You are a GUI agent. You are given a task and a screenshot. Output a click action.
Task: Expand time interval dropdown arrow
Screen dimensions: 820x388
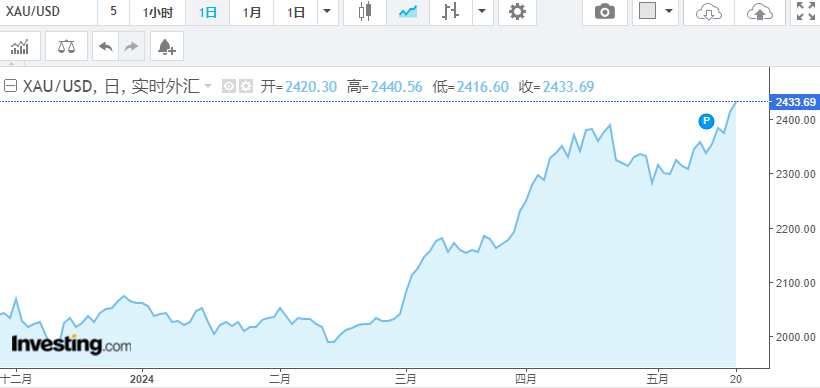pyautogui.click(x=327, y=12)
